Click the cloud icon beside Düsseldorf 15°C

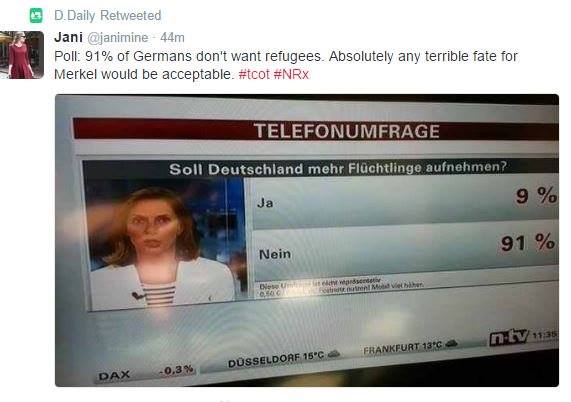334,354
